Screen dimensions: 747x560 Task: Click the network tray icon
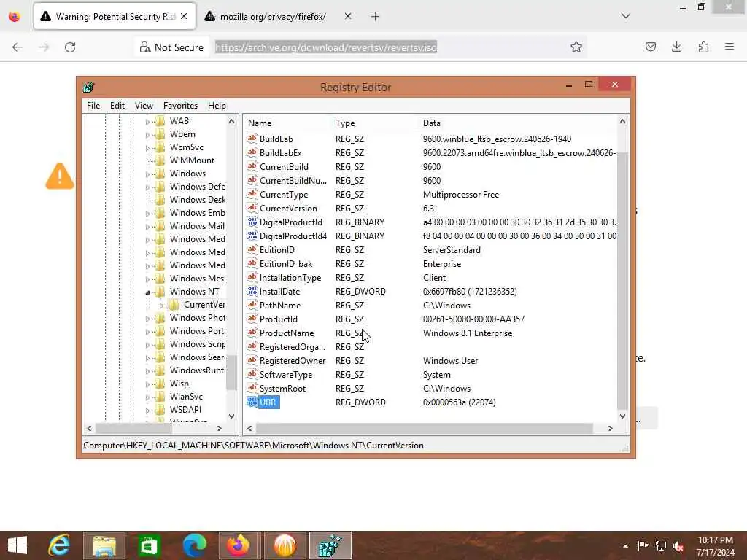coord(661,545)
